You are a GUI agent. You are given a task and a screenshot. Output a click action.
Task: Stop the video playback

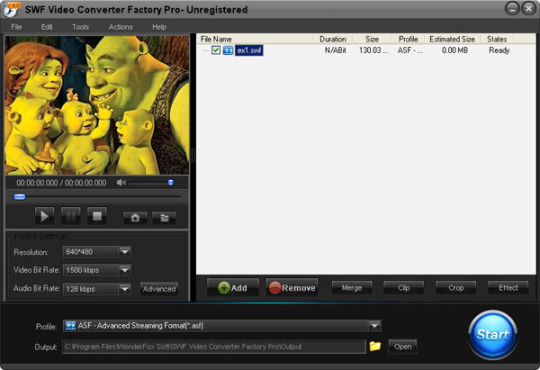tap(97, 216)
